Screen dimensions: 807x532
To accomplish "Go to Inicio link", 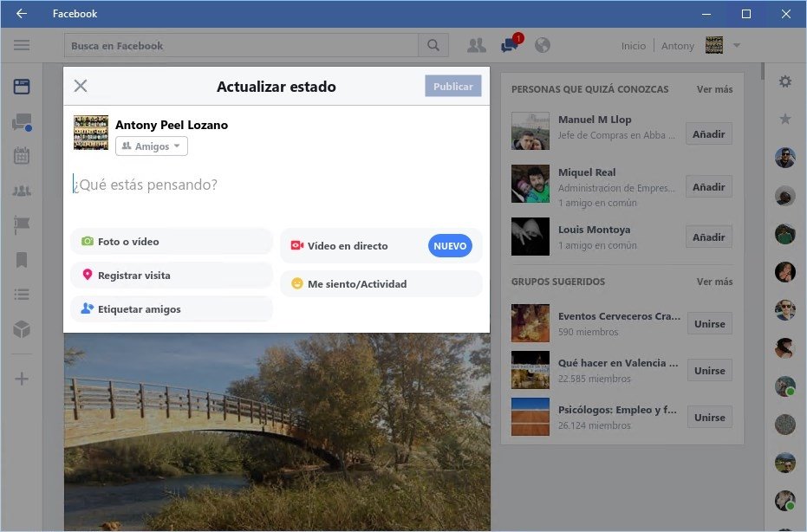I will click(x=633, y=46).
